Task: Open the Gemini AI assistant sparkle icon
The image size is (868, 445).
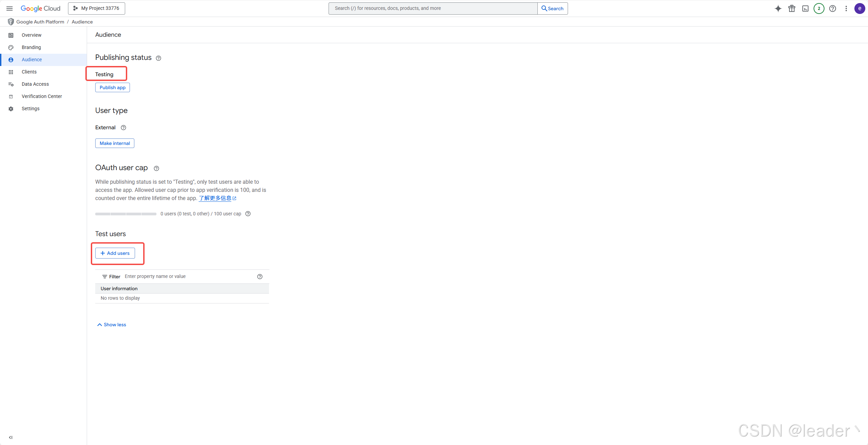Action: tap(778, 9)
